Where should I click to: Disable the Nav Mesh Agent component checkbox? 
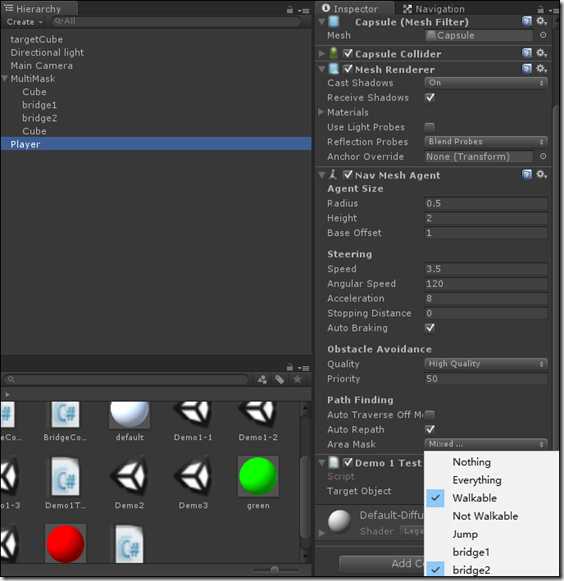point(348,174)
